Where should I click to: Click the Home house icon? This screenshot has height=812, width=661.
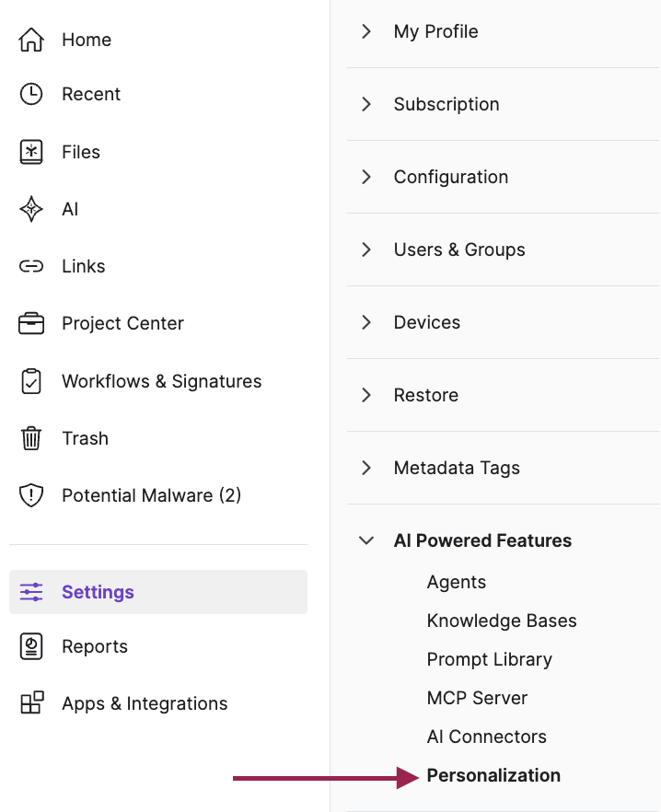tap(31, 40)
